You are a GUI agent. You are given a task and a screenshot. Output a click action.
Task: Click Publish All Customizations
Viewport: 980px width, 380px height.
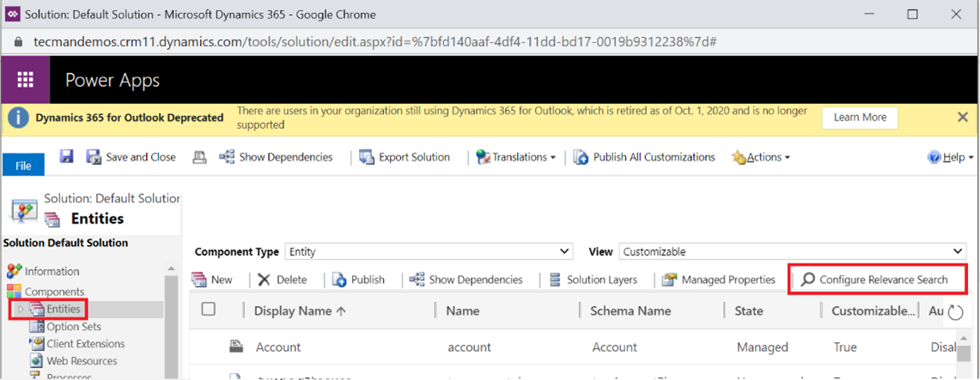pos(644,157)
